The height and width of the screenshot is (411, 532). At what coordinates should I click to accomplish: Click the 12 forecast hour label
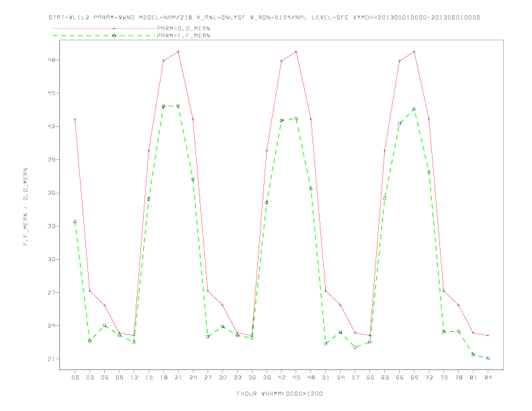coord(134,377)
